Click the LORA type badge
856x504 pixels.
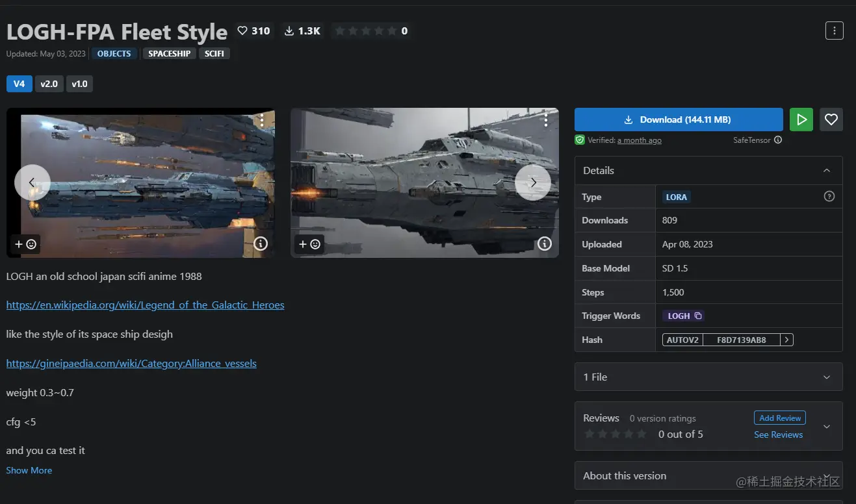click(x=677, y=197)
